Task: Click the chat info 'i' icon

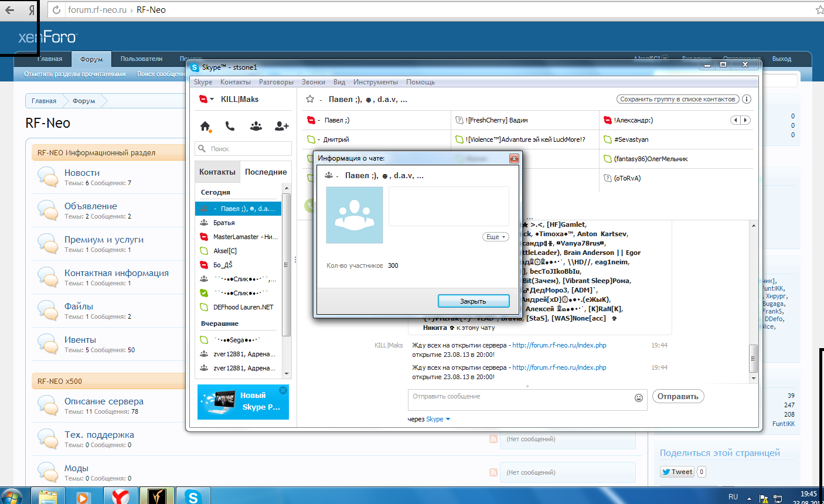Action: point(747,99)
